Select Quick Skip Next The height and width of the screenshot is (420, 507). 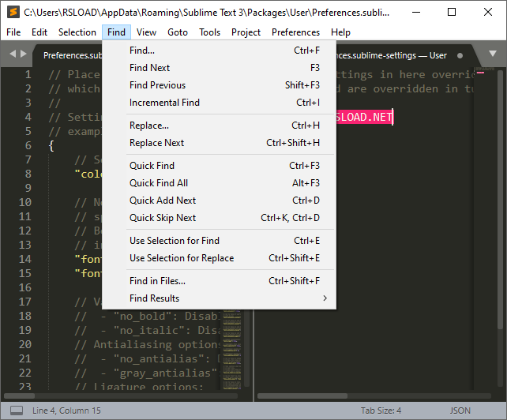220,218
